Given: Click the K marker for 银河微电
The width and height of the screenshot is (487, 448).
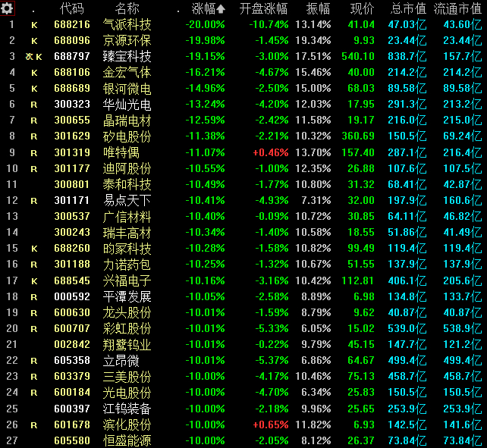Looking at the screenshot, I should [x=34, y=89].
